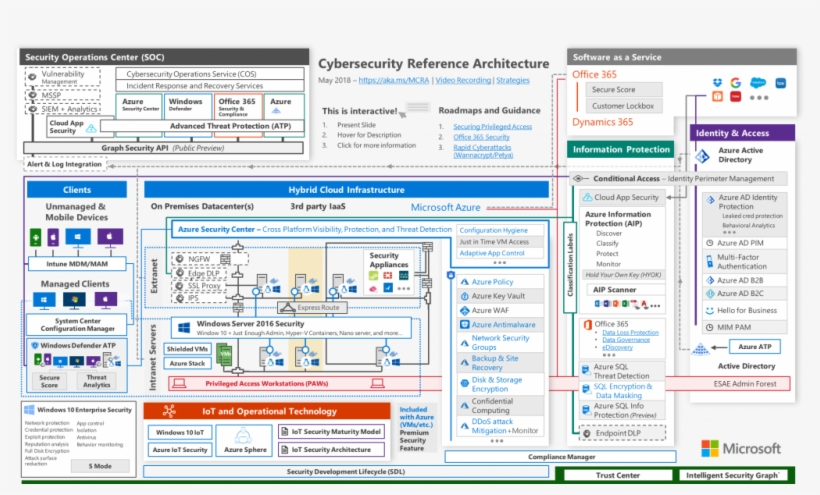820x495 pixels.
Task: Click the Conditional Access eye icon
Action: 578,179
